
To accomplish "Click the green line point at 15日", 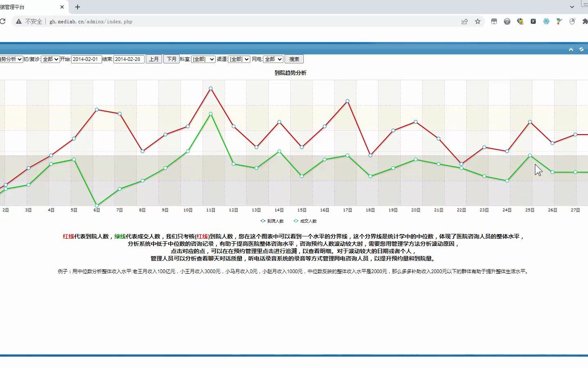I will [x=302, y=176].
